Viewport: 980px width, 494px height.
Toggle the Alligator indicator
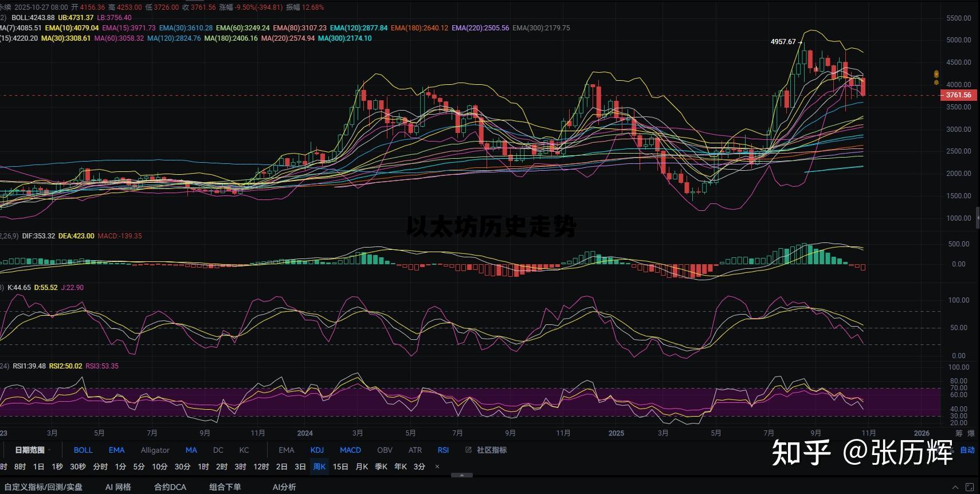pos(155,450)
